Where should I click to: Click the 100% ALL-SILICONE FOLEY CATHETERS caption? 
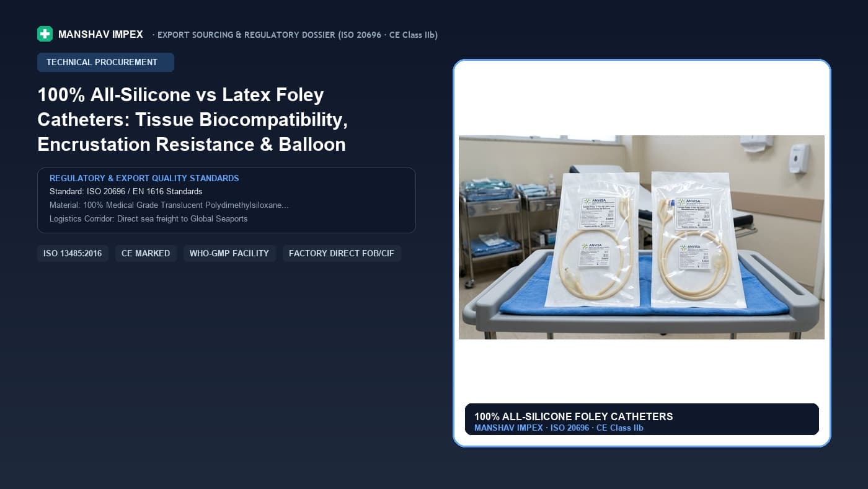point(573,416)
